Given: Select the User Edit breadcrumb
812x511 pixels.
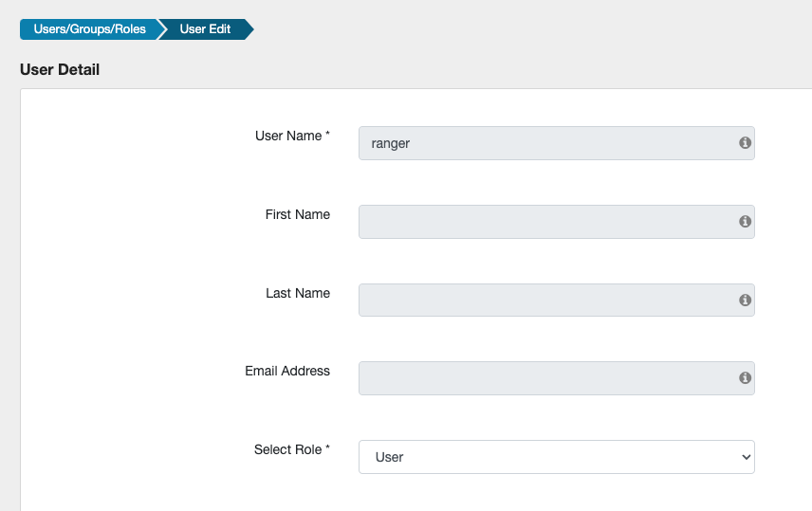Looking at the screenshot, I should coord(205,29).
